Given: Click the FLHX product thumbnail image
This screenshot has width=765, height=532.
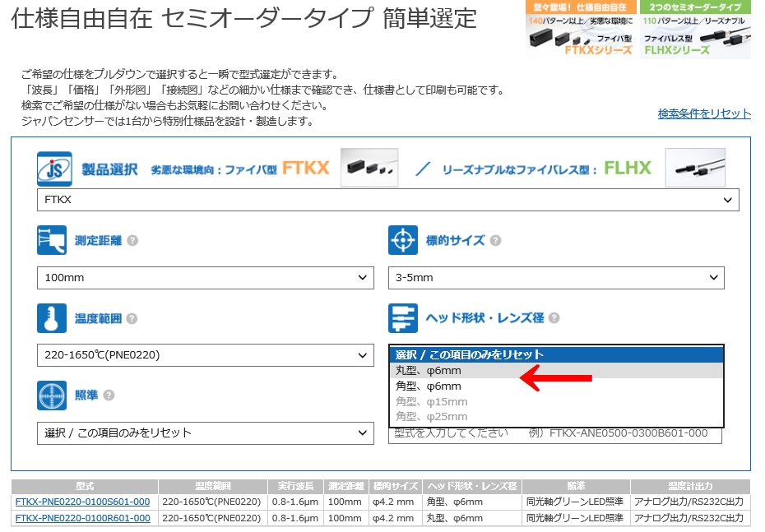Looking at the screenshot, I should click(695, 168).
